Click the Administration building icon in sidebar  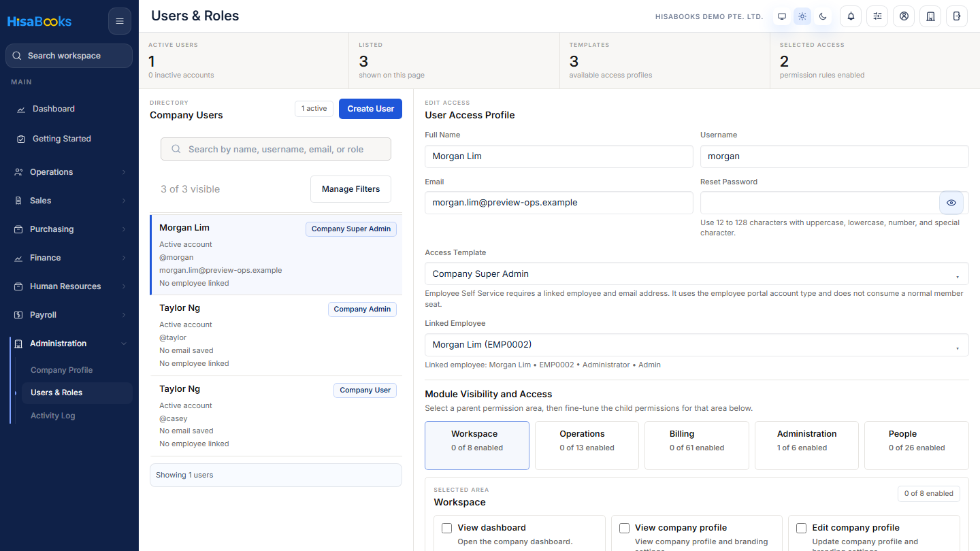18,344
